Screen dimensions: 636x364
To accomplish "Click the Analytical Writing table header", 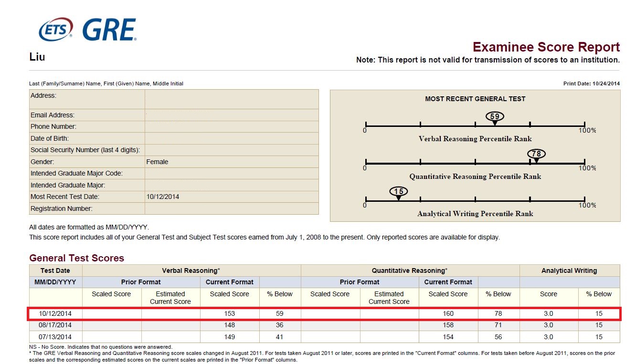I will 569,270.
